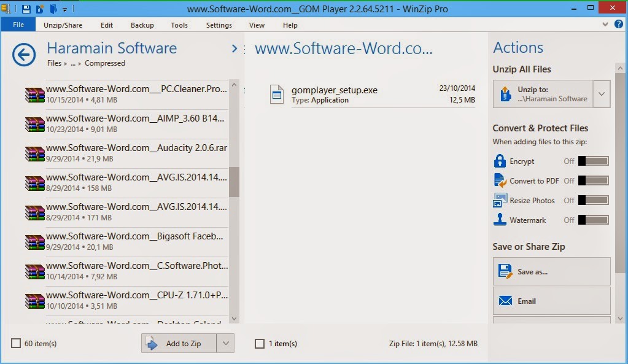Viewport: 628px width, 364px height.
Task: Click the Email button
Action: [551, 301]
